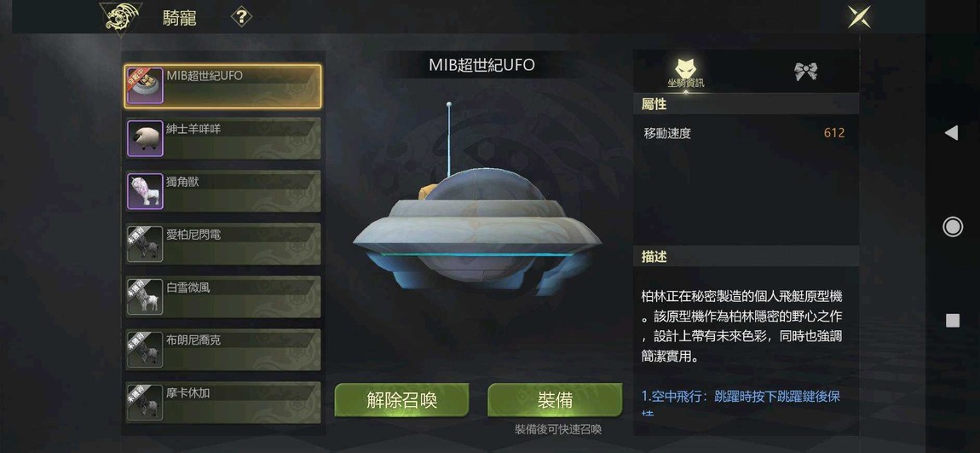Open the bow ribbon appearance tab
The height and width of the screenshot is (453, 980).
coord(805,72)
